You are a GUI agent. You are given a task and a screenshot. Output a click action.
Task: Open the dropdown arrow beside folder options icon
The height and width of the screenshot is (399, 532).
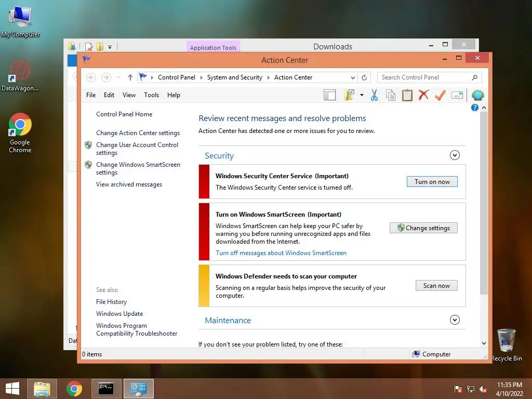coord(362,96)
